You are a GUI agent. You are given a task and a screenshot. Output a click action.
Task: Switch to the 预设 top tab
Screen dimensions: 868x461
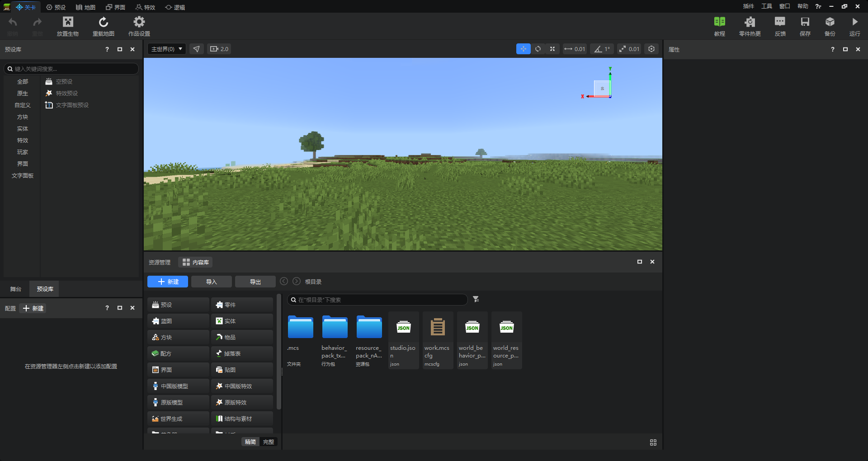(56, 7)
